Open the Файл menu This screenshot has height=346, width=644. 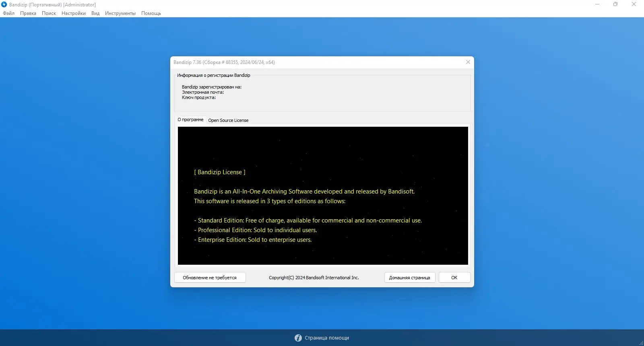tap(8, 13)
